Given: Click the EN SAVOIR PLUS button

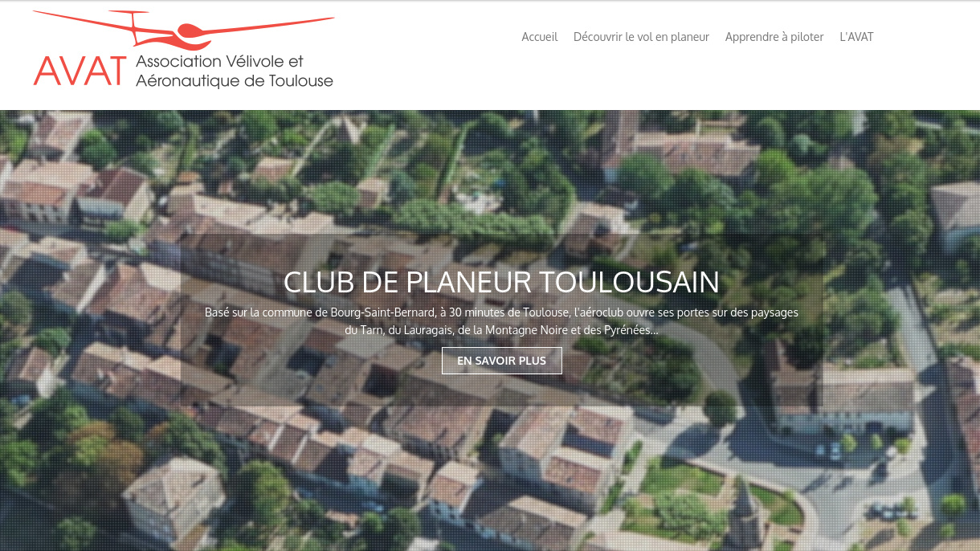Looking at the screenshot, I should click(x=502, y=361).
